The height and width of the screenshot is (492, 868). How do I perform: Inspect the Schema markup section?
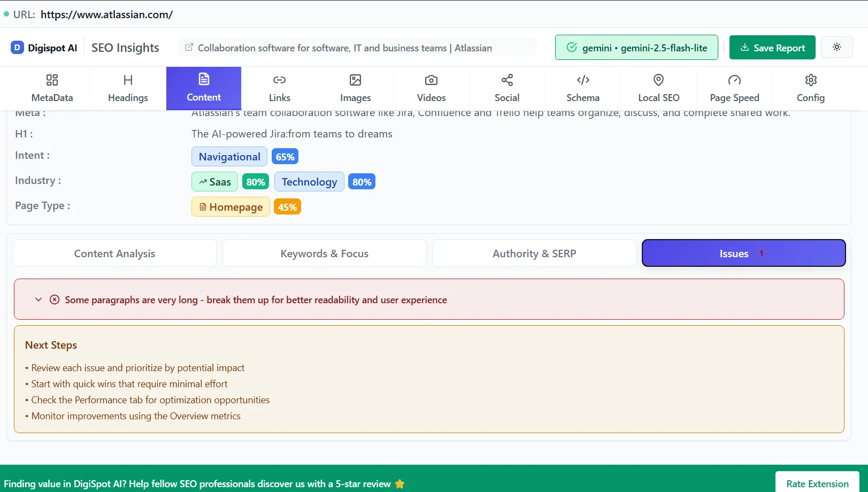pos(582,88)
